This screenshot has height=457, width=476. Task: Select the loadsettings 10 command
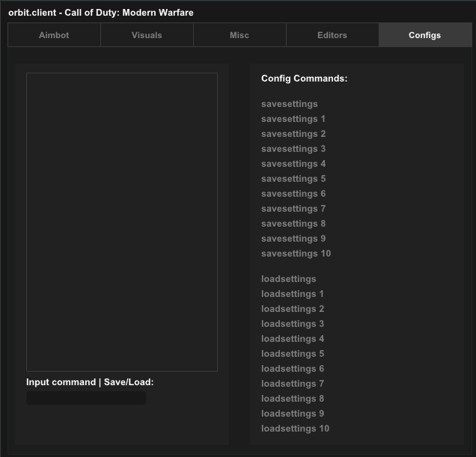pyautogui.click(x=295, y=429)
